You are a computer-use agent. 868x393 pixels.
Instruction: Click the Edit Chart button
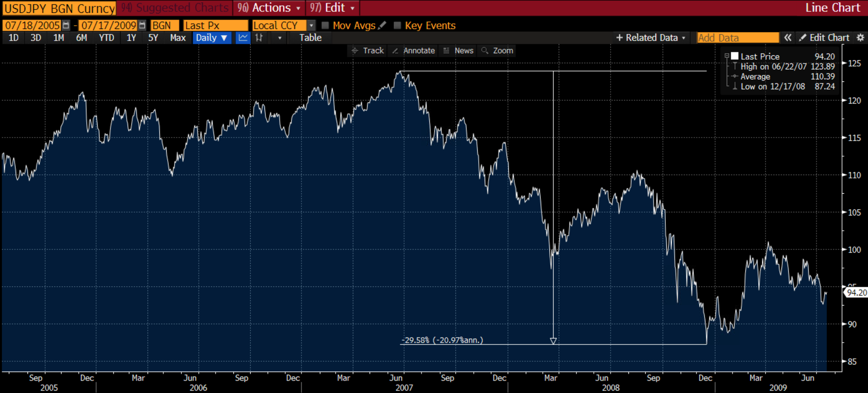[x=824, y=38]
